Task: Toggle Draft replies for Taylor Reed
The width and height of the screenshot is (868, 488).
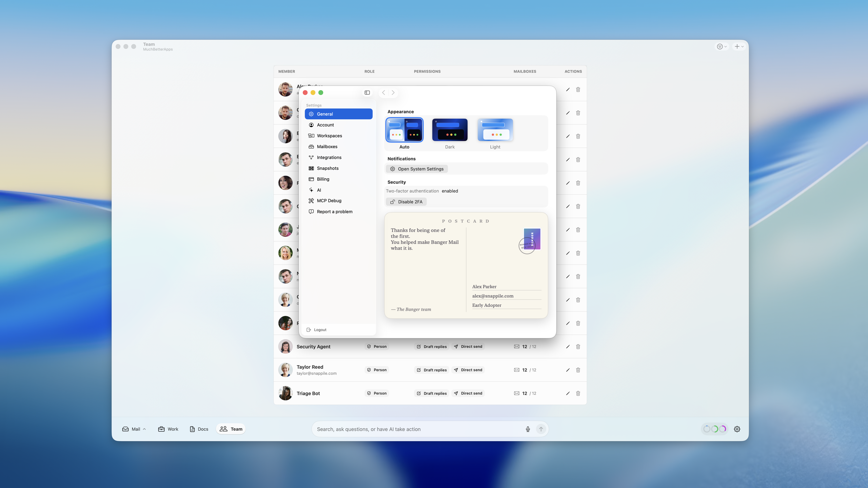Action: pos(432,370)
